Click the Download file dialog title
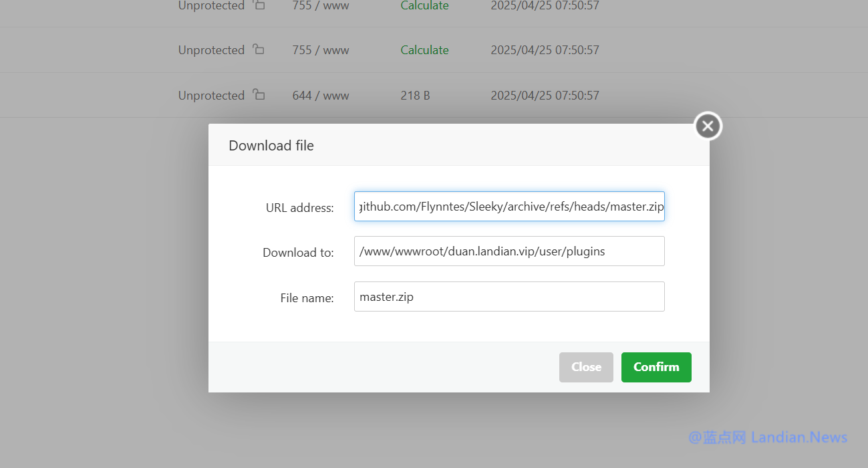Screen dimensions: 868x468 pos(271,146)
